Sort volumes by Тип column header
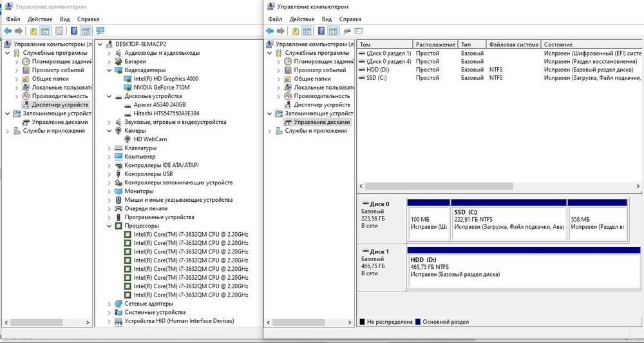Viewport: 644px width, 343px height. tap(472, 44)
